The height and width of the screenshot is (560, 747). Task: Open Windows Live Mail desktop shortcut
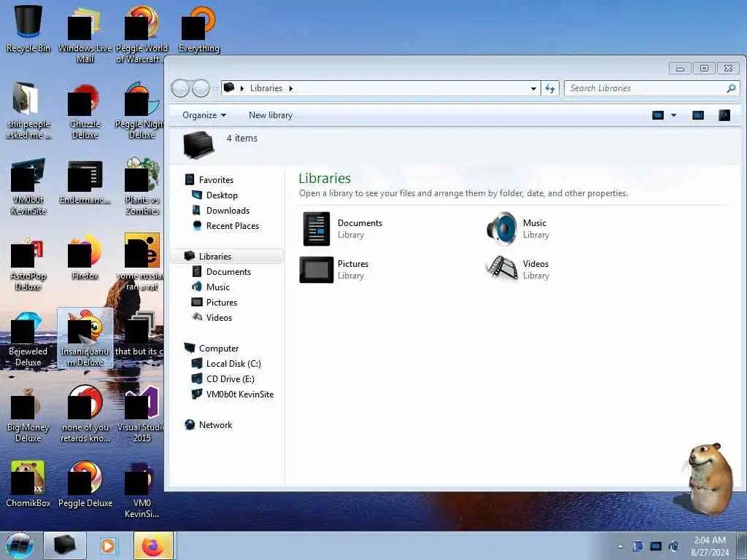pyautogui.click(x=85, y=34)
